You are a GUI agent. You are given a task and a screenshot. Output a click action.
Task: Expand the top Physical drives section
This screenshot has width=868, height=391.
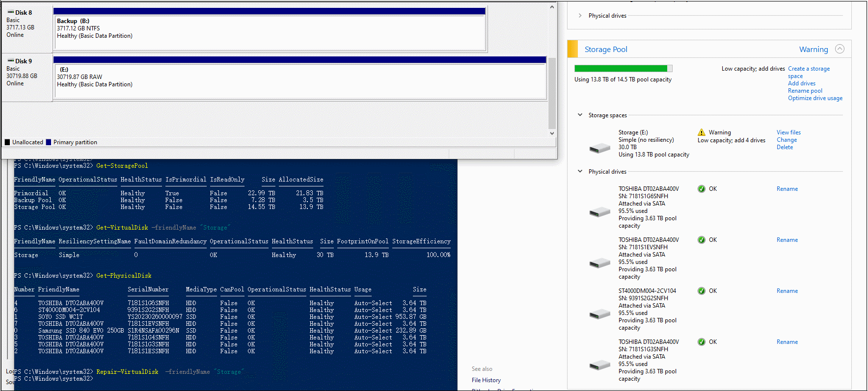(x=580, y=16)
